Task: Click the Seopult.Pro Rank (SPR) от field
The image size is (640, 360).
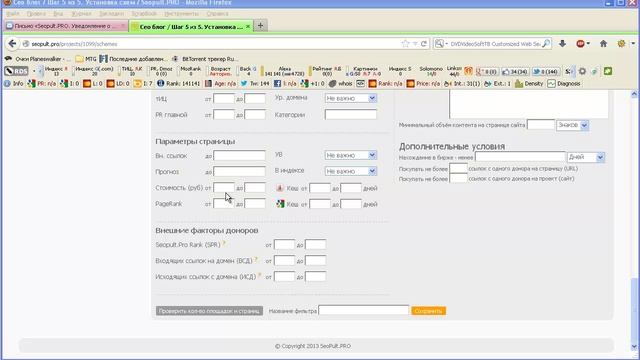Action: tap(284, 245)
